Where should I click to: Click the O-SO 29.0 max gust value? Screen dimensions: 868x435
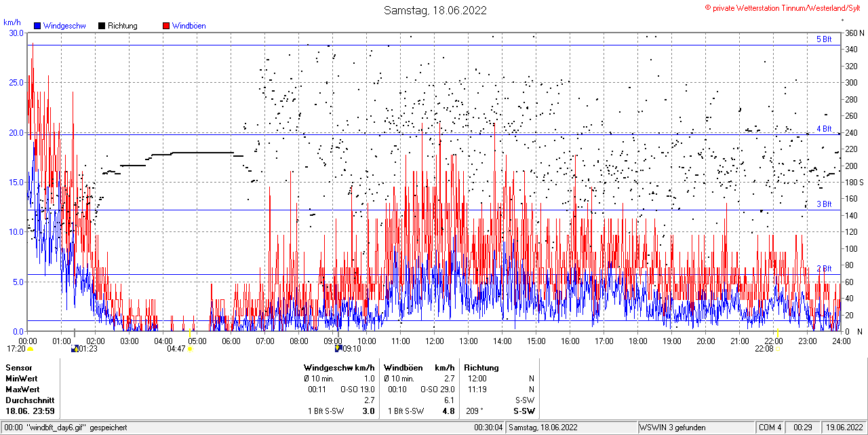(439, 390)
